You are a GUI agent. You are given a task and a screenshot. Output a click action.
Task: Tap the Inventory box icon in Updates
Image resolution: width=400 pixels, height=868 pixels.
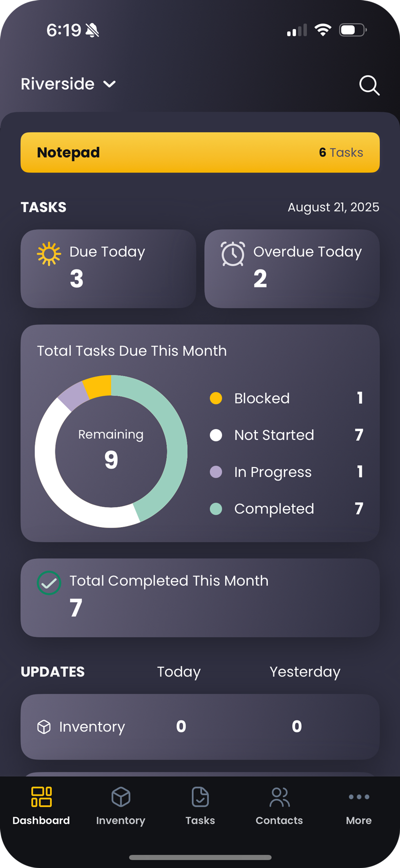coord(44,727)
